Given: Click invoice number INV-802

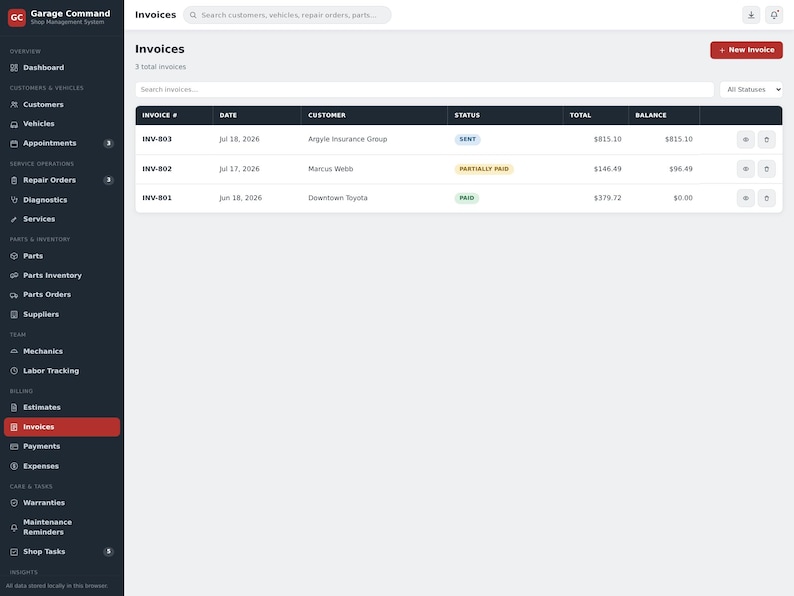Looking at the screenshot, I should 157,169.
